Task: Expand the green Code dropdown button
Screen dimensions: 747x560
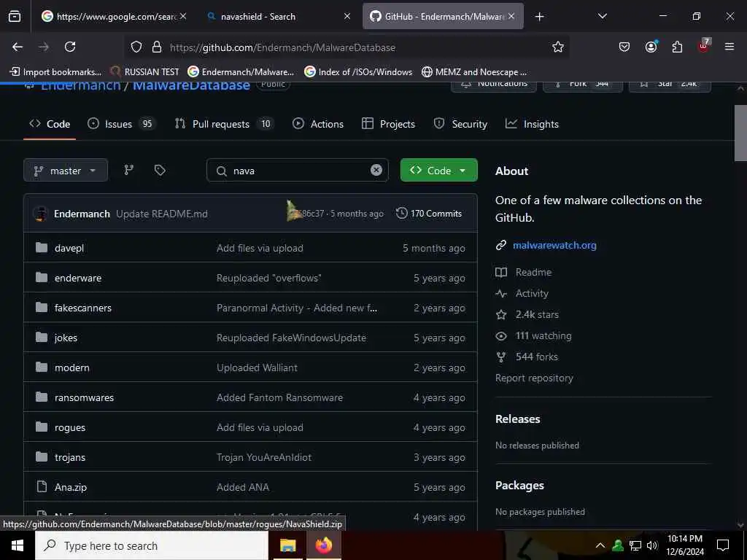Action: [x=438, y=170]
